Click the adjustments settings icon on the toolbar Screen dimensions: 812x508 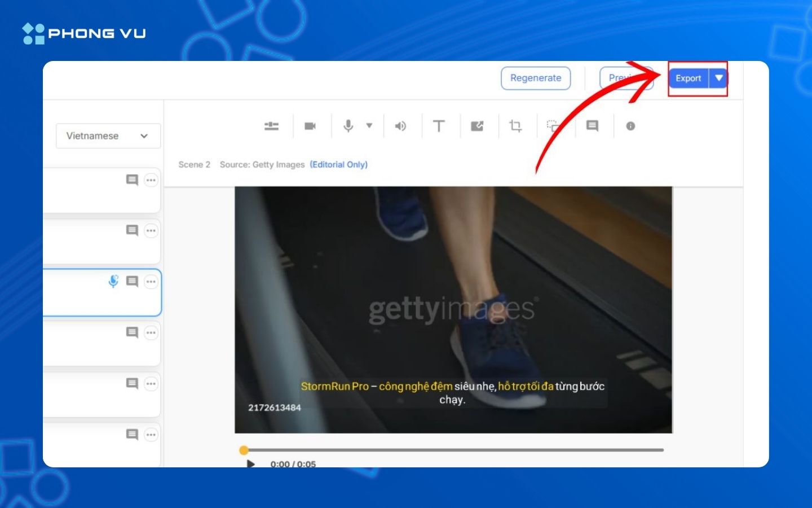click(x=271, y=126)
